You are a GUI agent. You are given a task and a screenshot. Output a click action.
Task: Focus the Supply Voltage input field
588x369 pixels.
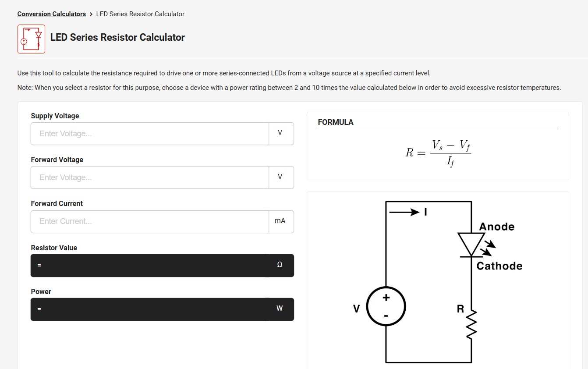point(150,134)
